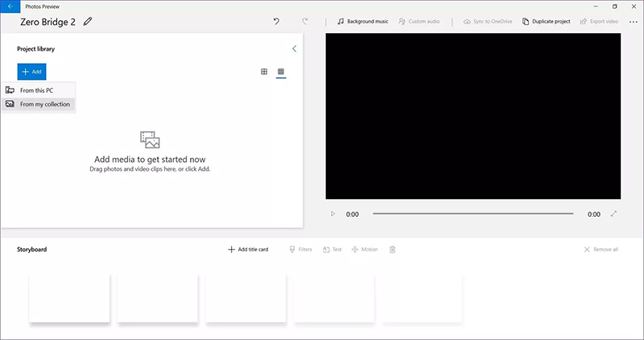This screenshot has height=340, width=644.
Task: Open Background music options
Action: (x=362, y=22)
